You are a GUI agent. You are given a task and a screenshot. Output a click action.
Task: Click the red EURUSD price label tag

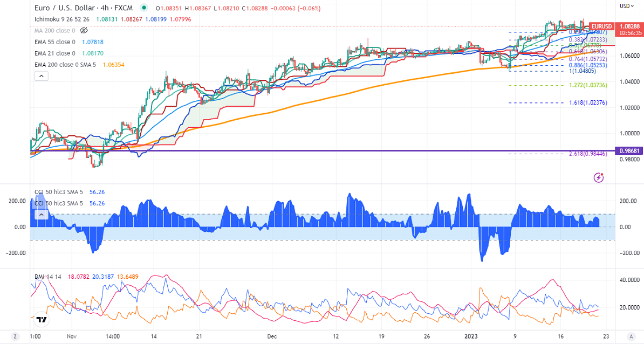(601, 26)
